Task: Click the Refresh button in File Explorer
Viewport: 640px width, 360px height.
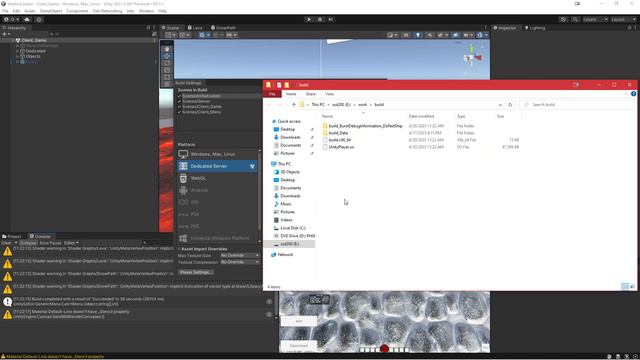Action: pos(510,105)
